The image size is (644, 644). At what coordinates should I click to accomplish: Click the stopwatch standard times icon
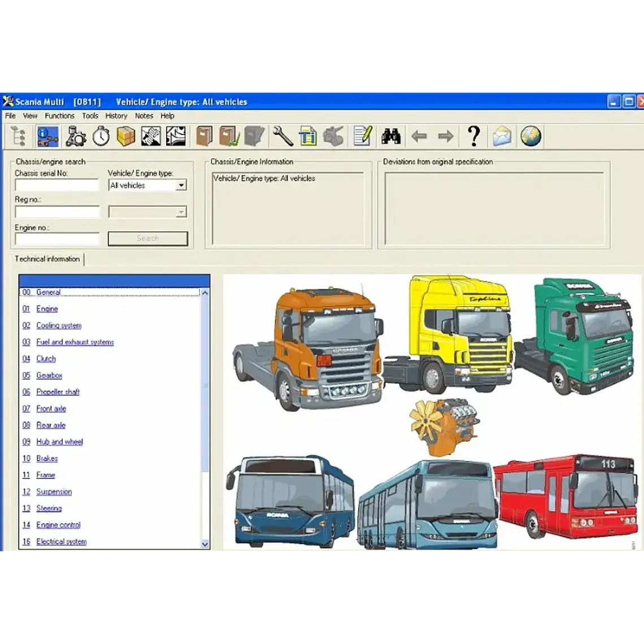coord(101,136)
